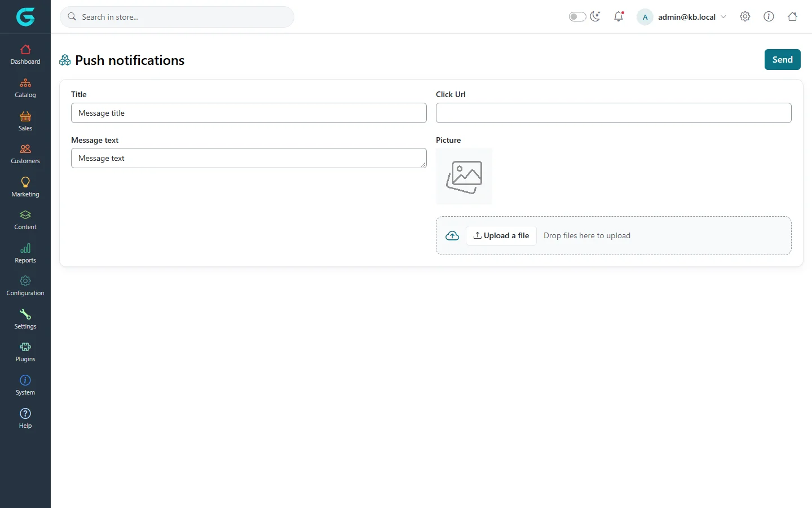Send the push notification
Image resolution: width=812 pixels, height=508 pixels.
pos(782,60)
